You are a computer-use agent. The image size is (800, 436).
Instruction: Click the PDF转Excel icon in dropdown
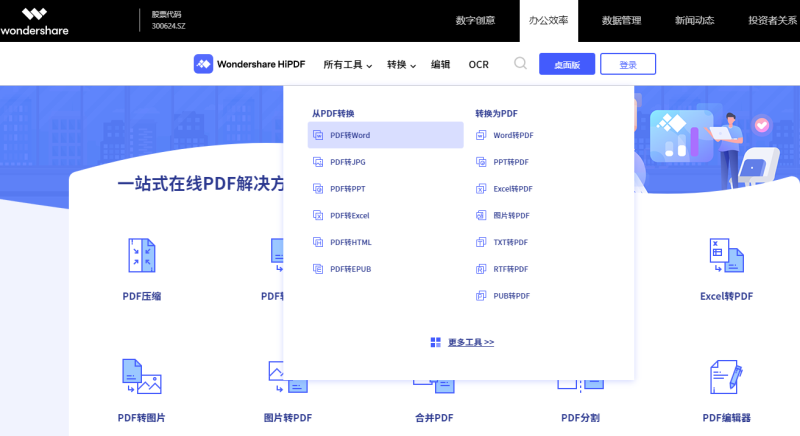(x=318, y=215)
